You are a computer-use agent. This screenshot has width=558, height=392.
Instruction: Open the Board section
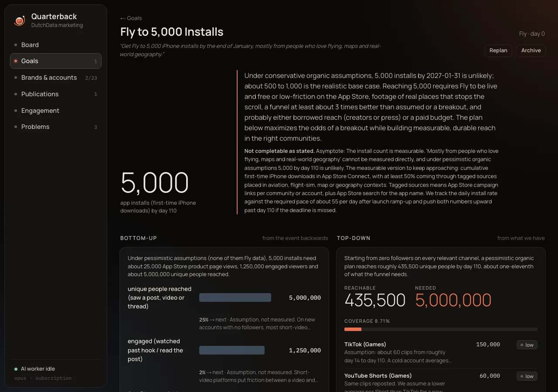click(x=56, y=45)
